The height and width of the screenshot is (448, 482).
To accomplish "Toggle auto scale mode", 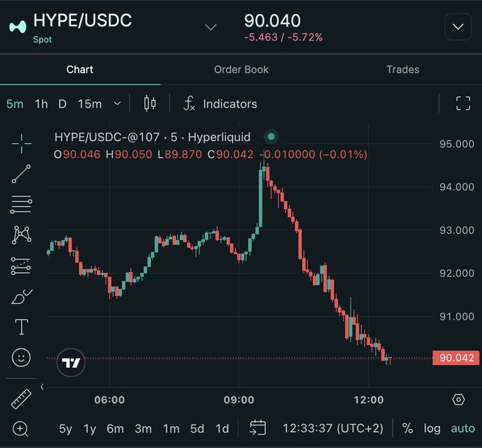I will click(x=463, y=428).
